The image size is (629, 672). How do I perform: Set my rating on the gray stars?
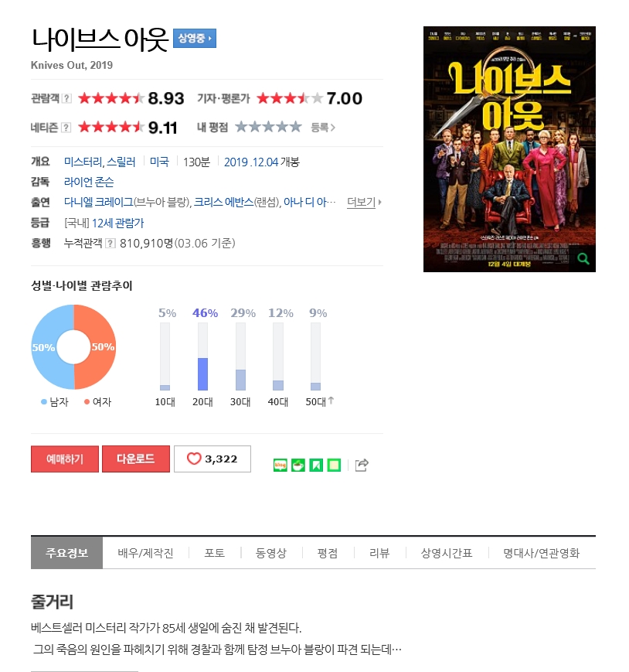point(268,127)
